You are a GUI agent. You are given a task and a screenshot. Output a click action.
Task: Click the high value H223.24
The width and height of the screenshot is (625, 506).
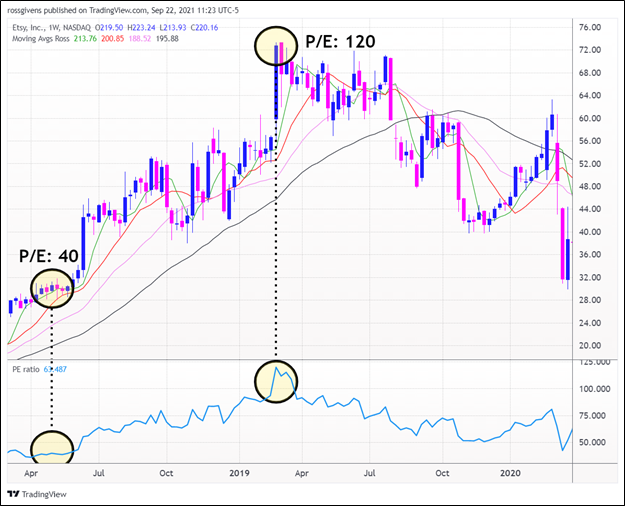tap(141, 28)
